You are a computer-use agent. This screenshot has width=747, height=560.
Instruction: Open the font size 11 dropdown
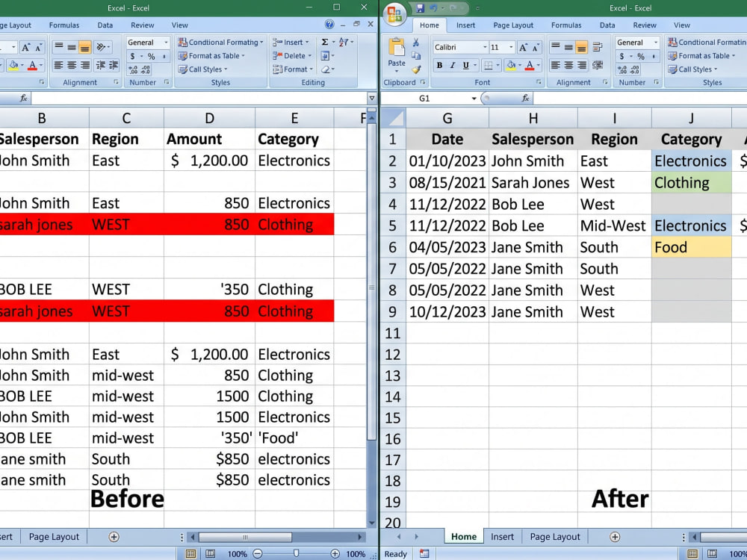tap(511, 47)
